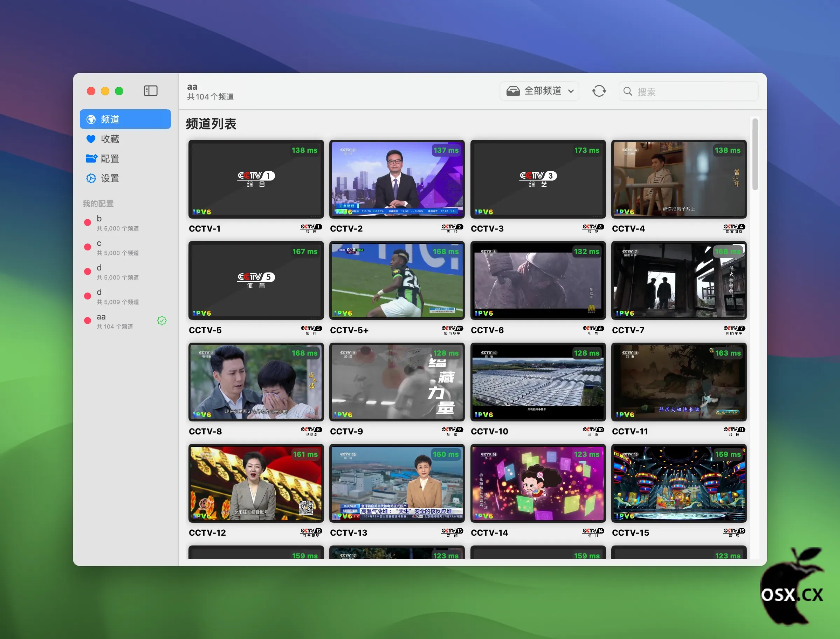Click the 共104个频道 subtitle in header
This screenshot has width=840, height=639.
pos(210,97)
